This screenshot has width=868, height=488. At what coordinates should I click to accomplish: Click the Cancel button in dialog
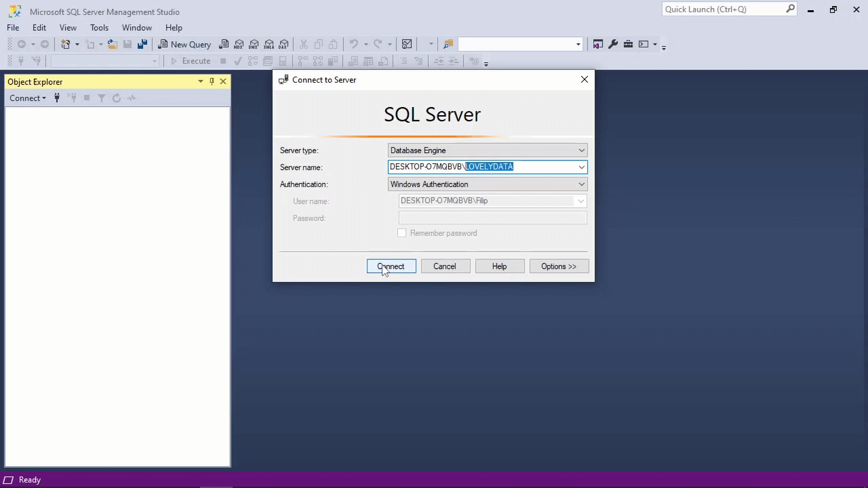[x=445, y=266]
